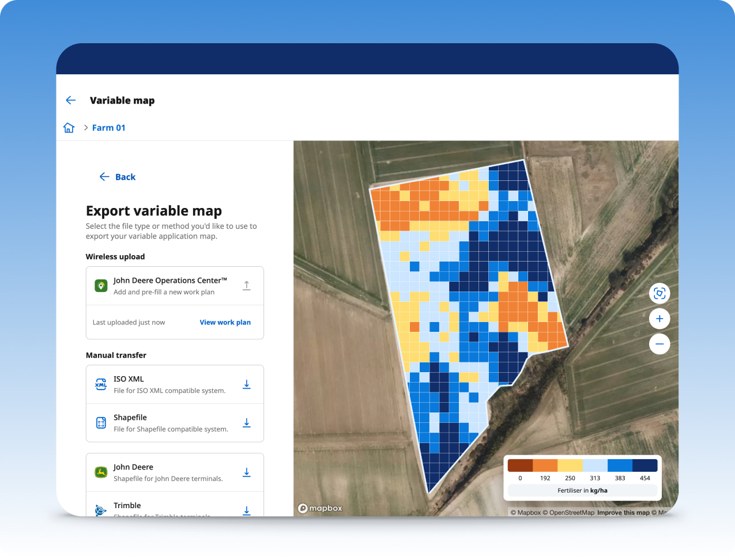This screenshot has width=735, height=560.
Task: Go to home via breadcrumb house icon
Action: click(69, 128)
